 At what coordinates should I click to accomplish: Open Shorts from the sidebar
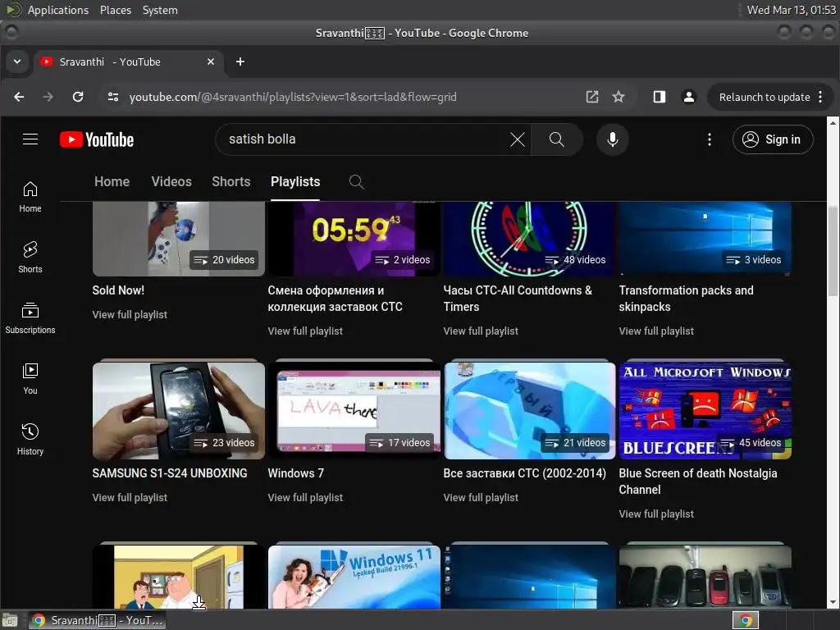pos(30,258)
